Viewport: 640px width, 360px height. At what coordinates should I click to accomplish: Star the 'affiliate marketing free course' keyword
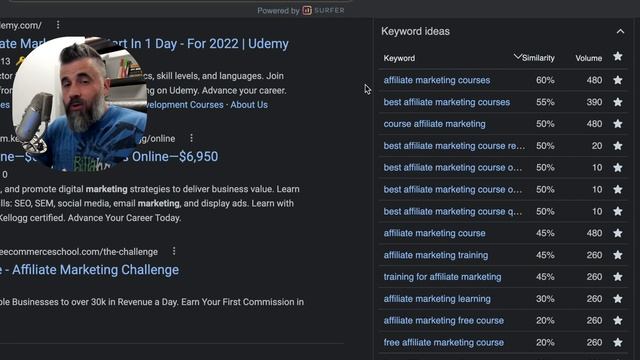618,320
